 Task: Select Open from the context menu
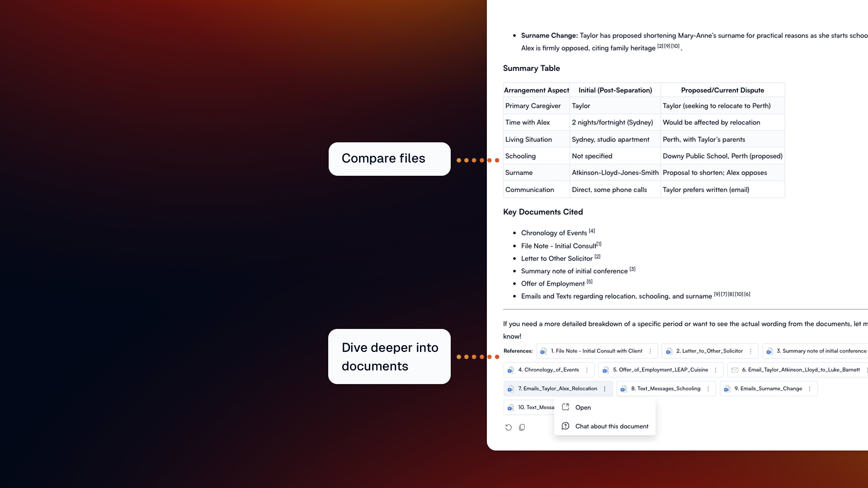click(x=583, y=408)
